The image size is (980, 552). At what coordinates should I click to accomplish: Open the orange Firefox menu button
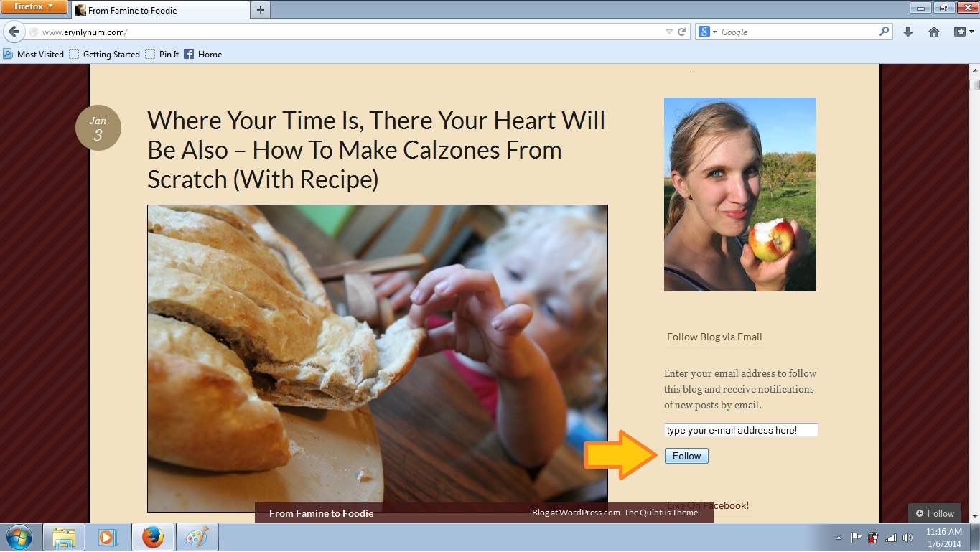34,7
